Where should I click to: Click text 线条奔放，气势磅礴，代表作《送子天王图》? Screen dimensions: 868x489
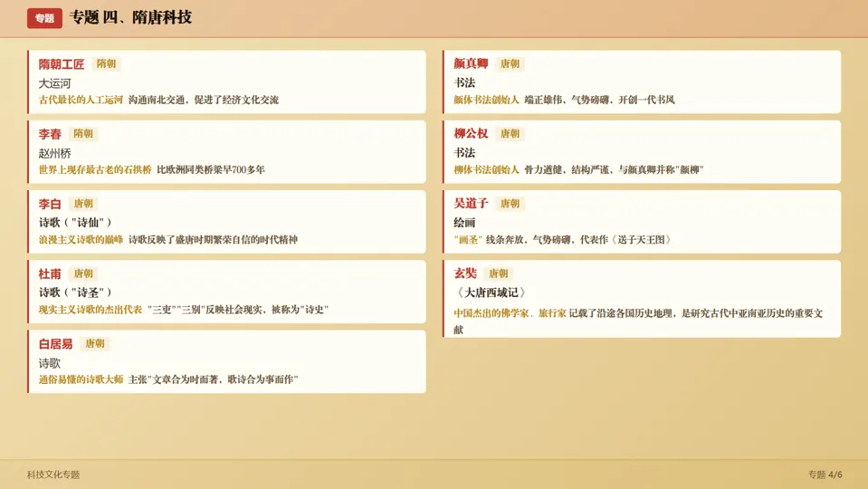[579, 239]
